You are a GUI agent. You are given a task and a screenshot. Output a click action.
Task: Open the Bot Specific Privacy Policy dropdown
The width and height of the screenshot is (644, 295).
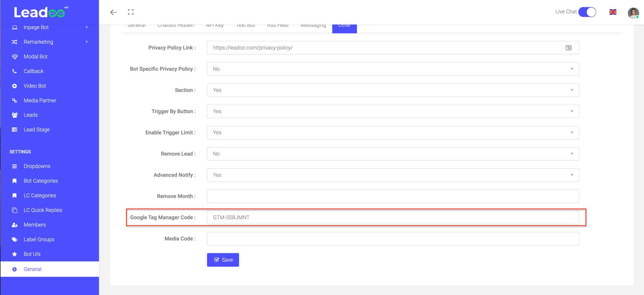click(x=572, y=69)
